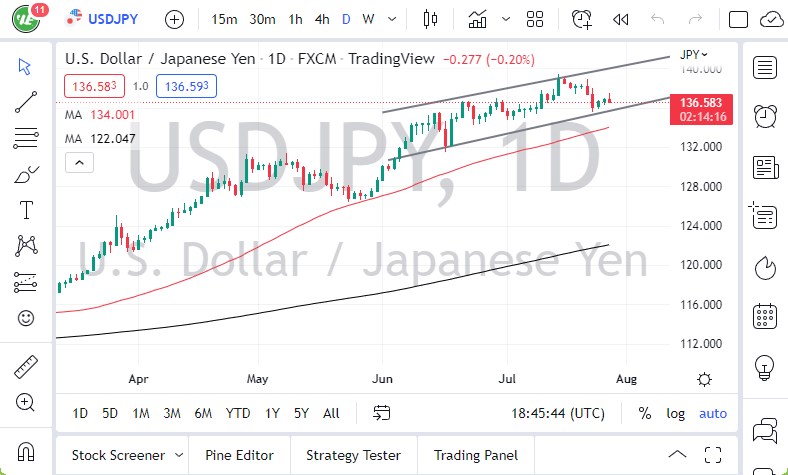Screen dimensions: 788x475
Task: Switch to the Pine Editor tab
Action: tap(238, 455)
